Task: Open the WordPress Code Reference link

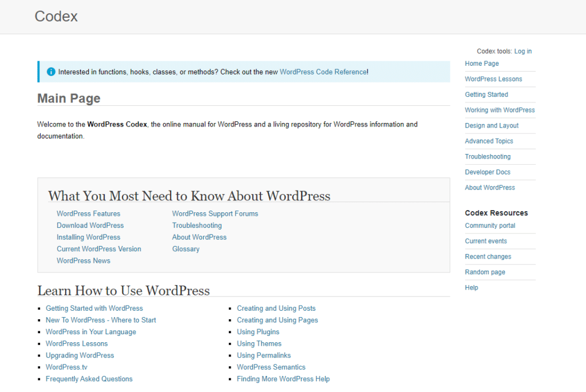Action: coord(323,72)
